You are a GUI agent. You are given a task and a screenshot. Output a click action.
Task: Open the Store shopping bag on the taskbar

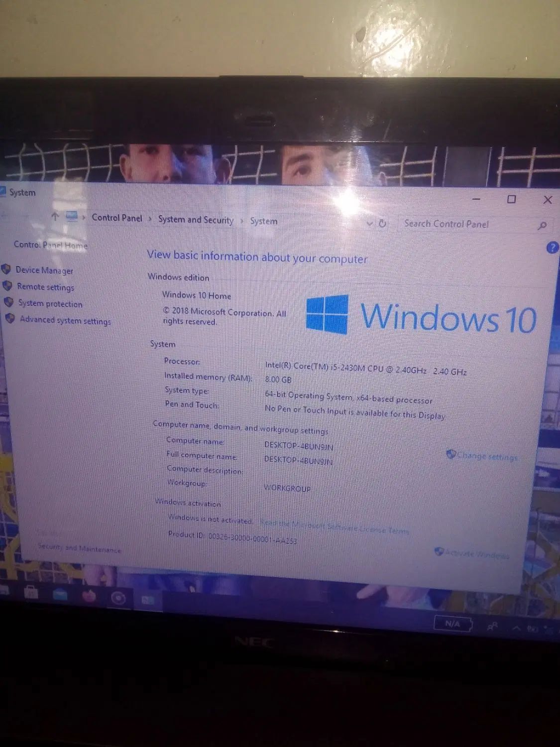click(30, 592)
